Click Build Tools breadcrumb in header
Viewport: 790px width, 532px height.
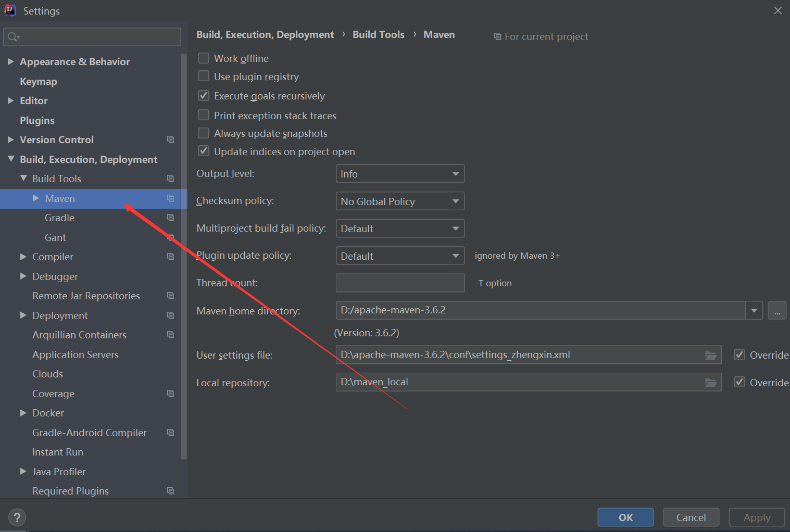coord(379,34)
